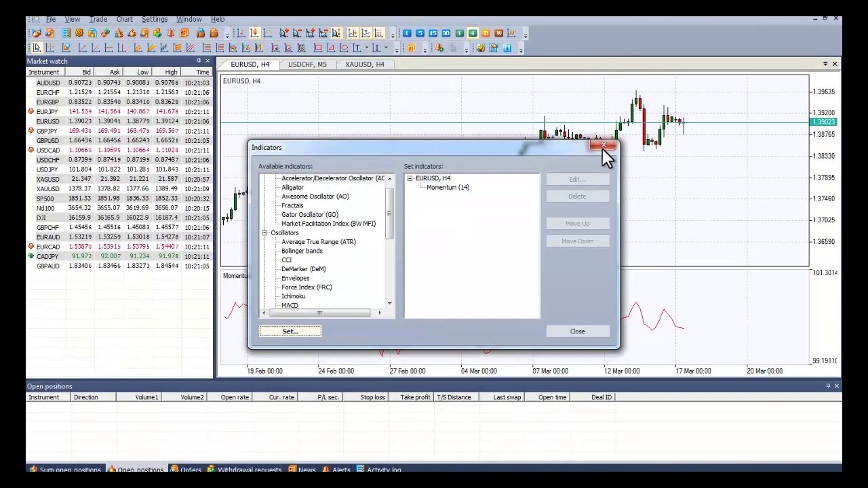
Task: Collapse the Oscillators group
Action: click(x=265, y=233)
